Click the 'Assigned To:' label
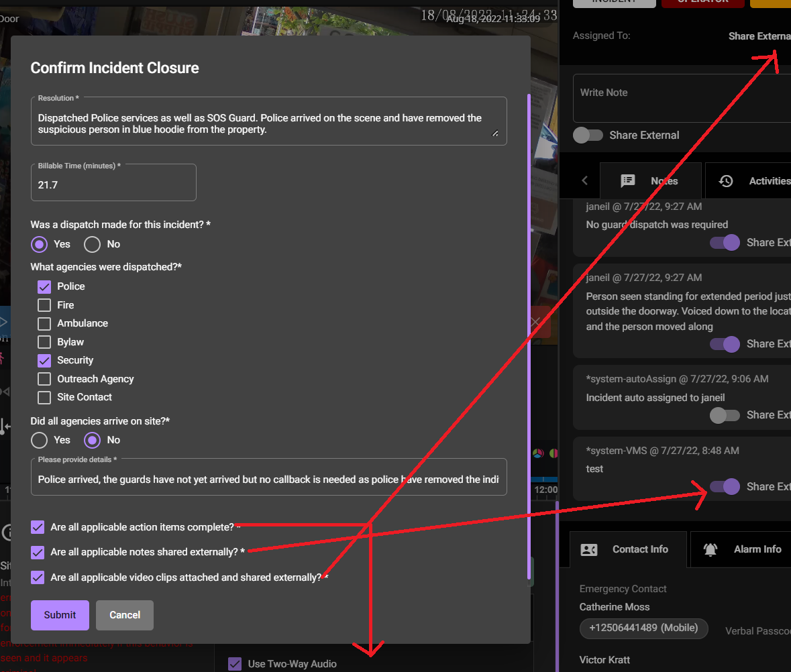Image resolution: width=791 pixels, height=672 pixels. tap(601, 36)
